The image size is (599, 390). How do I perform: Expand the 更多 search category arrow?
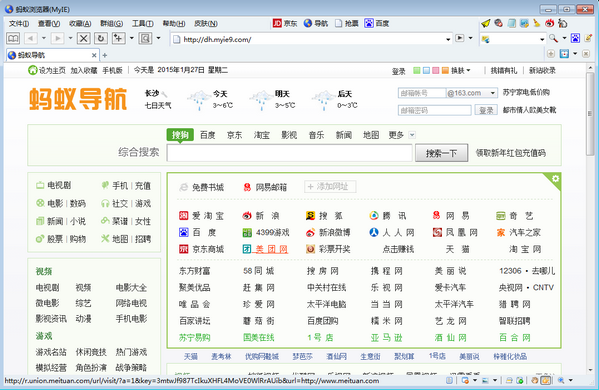[412, 135]
